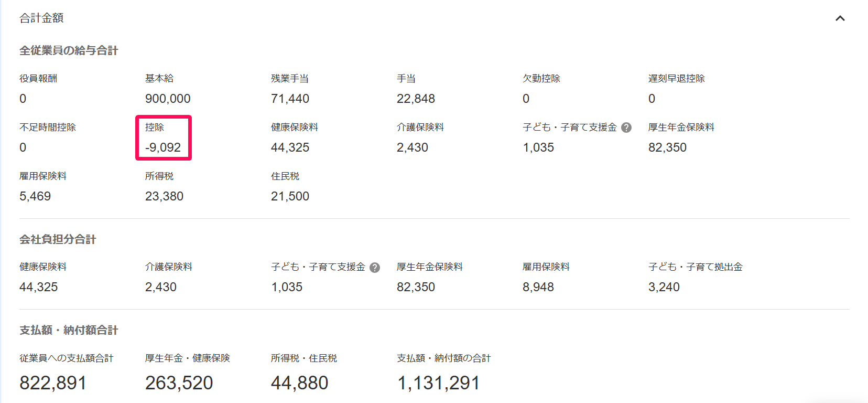The width and height of the screenshot is (868, 403).
Task: Select the 欠勤控除 label
Action: [541, 78]
